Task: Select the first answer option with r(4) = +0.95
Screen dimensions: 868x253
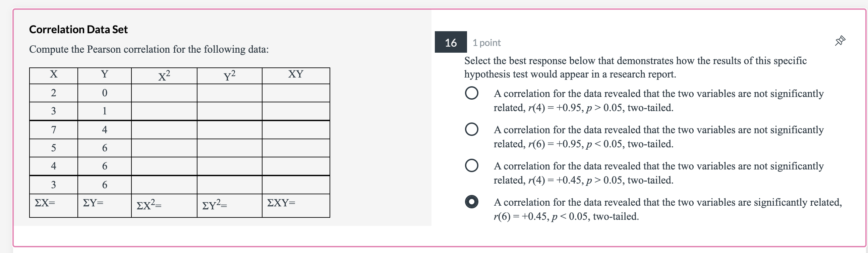Action: pyautogui.click(x=472, y=94)
